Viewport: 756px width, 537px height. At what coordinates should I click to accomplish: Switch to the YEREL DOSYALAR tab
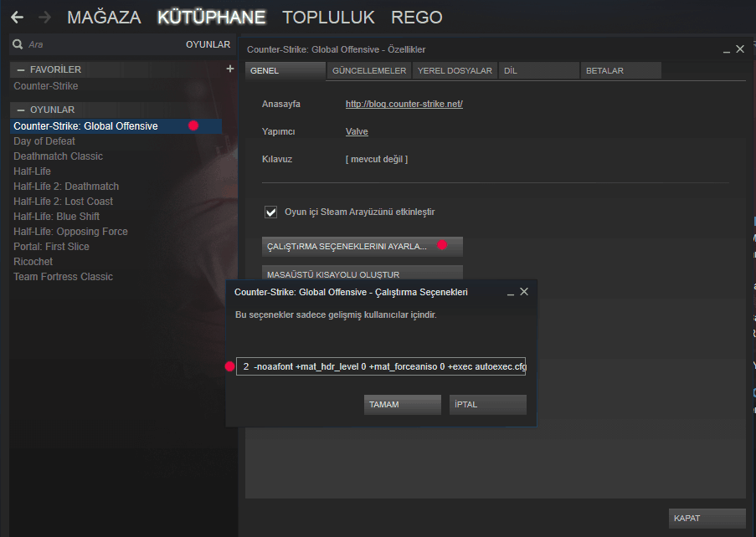455,71
